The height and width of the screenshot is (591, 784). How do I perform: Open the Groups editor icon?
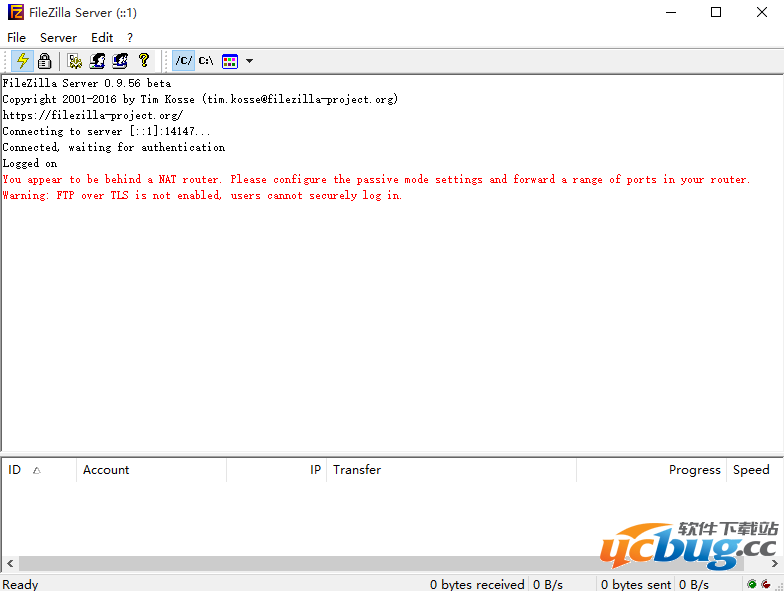(120, 61)
